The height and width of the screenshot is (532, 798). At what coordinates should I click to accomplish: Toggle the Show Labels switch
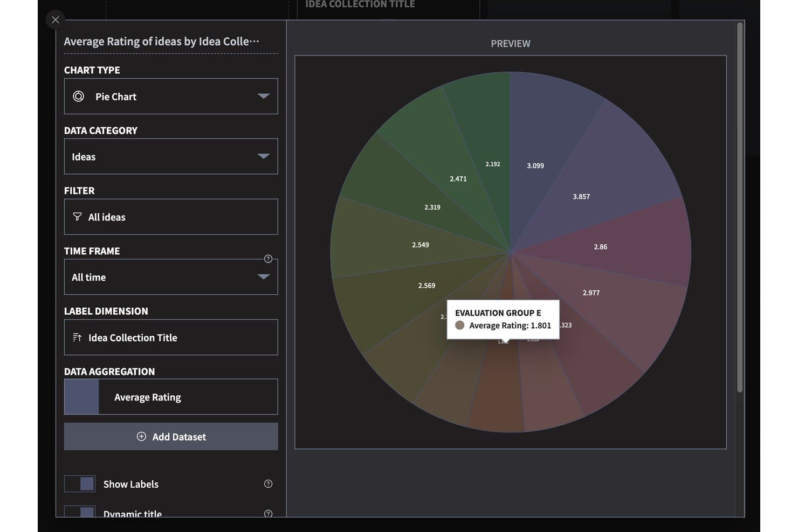pyautogui.click(x=80, y=484)
